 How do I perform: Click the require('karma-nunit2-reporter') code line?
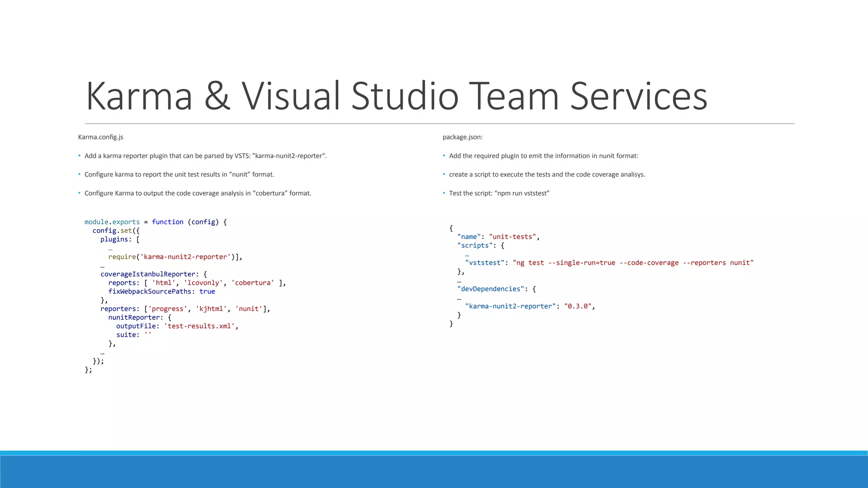click(x=175, y=257)
